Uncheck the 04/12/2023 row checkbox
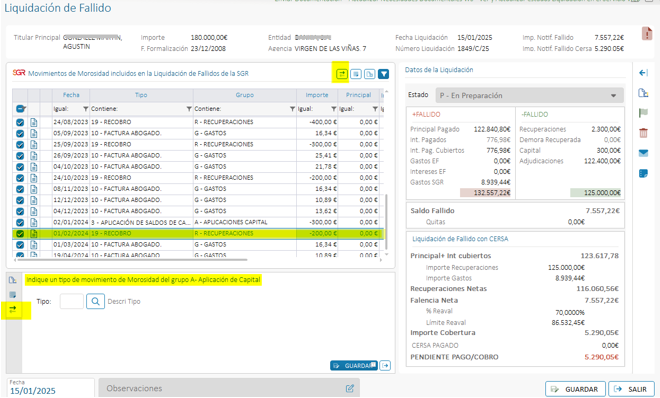660x398 pixels. click(x=20, y=211)
